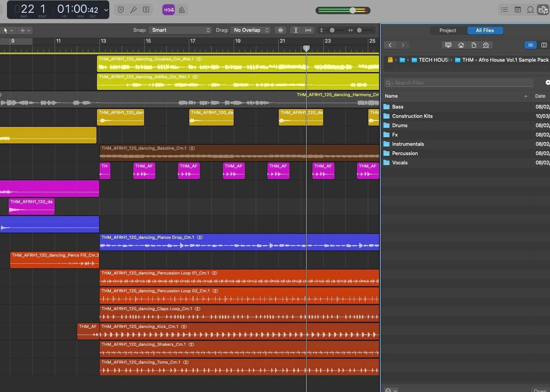550x392 pixels.
Task: Click the waveform zoom button
Action: point(281,30)
